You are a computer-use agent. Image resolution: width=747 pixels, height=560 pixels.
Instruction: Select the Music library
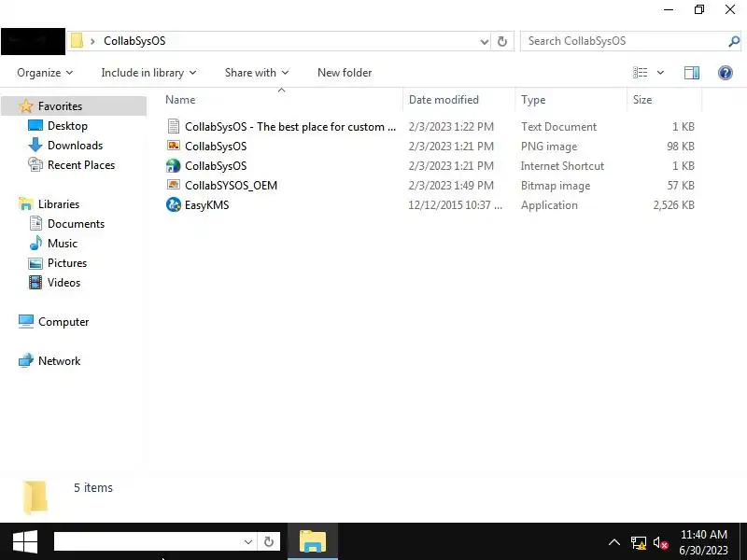coord(62,244)
